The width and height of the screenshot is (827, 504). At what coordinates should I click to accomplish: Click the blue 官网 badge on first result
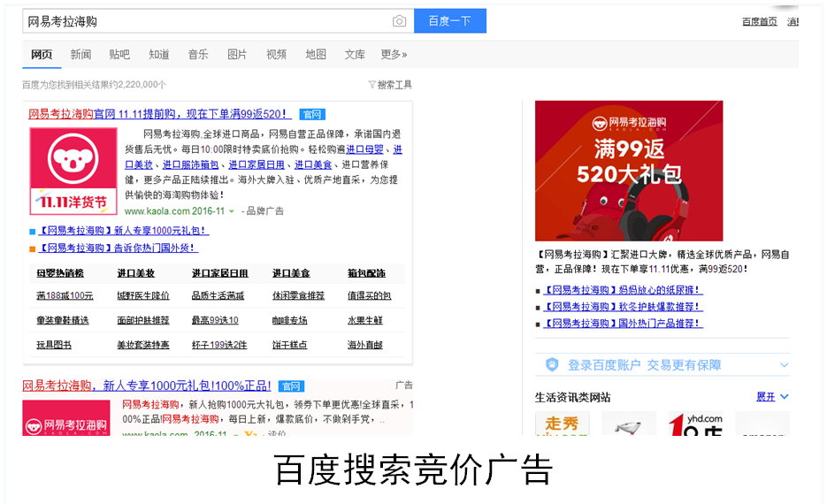[312, 114]
